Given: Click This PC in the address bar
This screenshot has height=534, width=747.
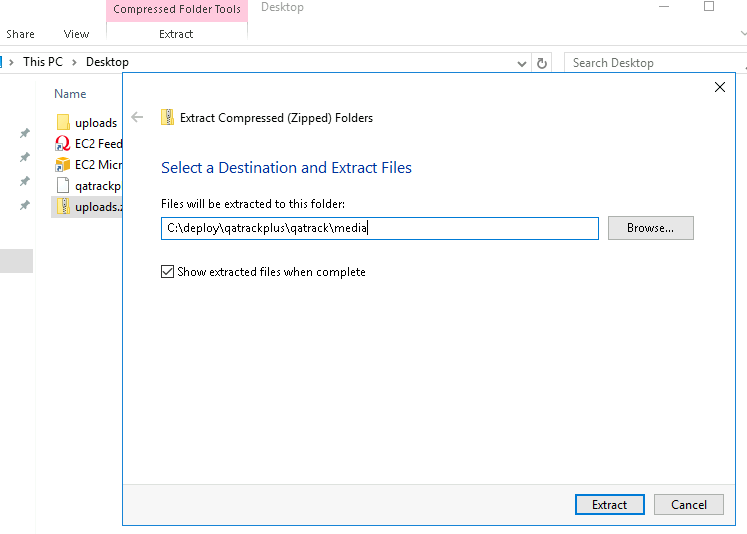Looking at the screenshot, I should [43, 62].
